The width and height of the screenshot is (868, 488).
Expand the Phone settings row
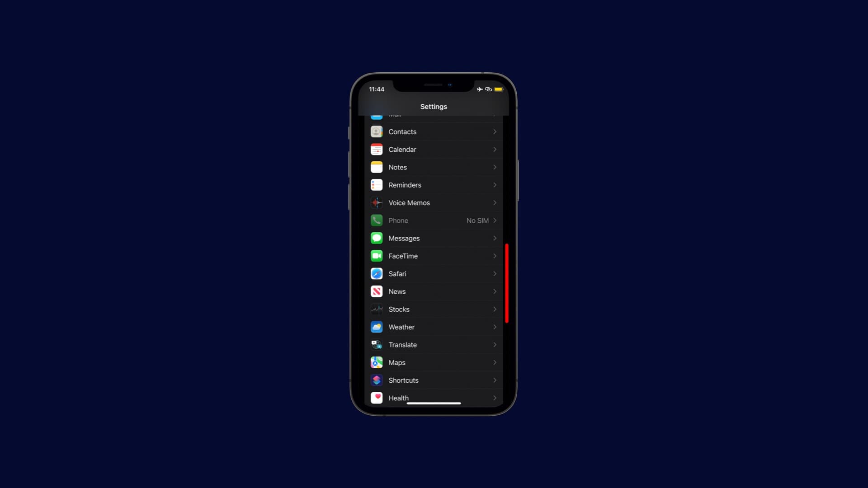click(x=434, y=221)
